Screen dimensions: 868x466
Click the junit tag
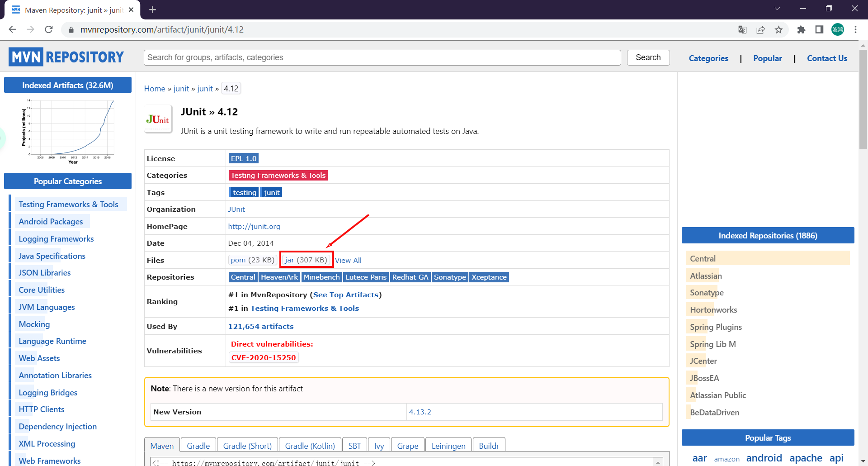click(271, 193)
